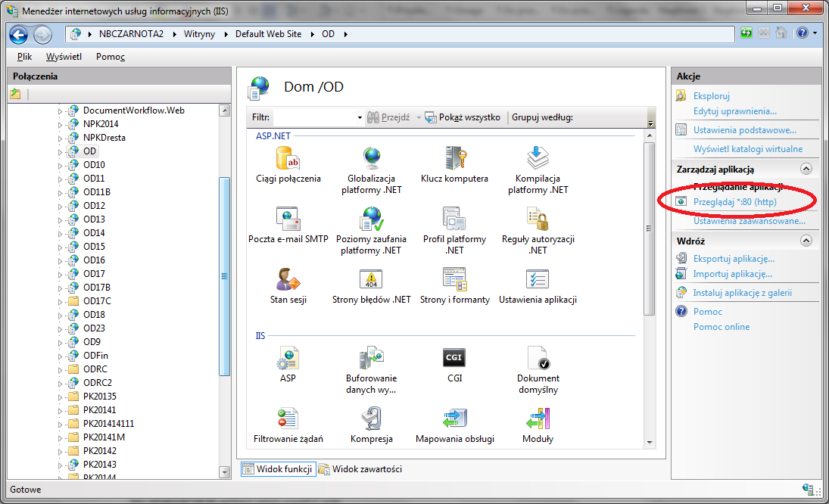829x504 pixels.
Task: Open the Filtr dropdown arrow
Action: 360,117
